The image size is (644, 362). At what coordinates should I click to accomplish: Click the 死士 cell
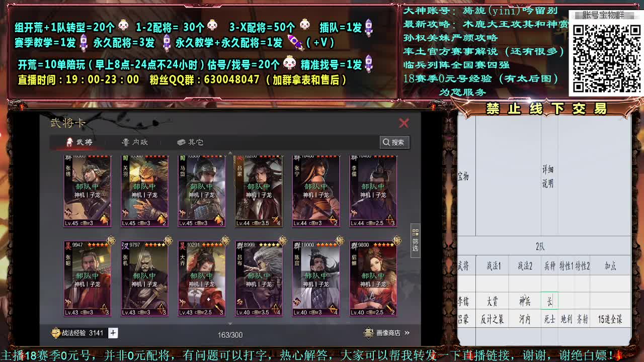pos(549,319)
